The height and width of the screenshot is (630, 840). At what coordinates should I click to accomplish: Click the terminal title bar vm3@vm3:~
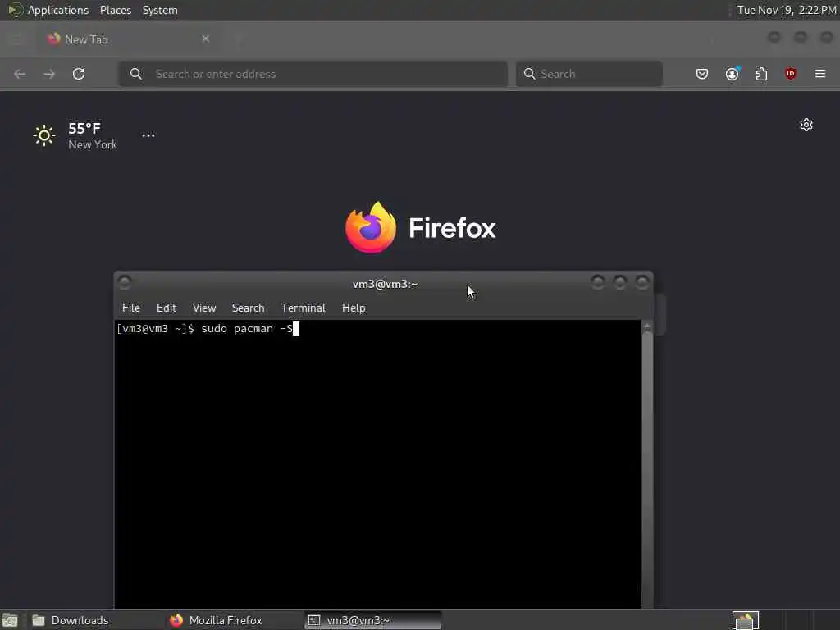tap(385, 284)
